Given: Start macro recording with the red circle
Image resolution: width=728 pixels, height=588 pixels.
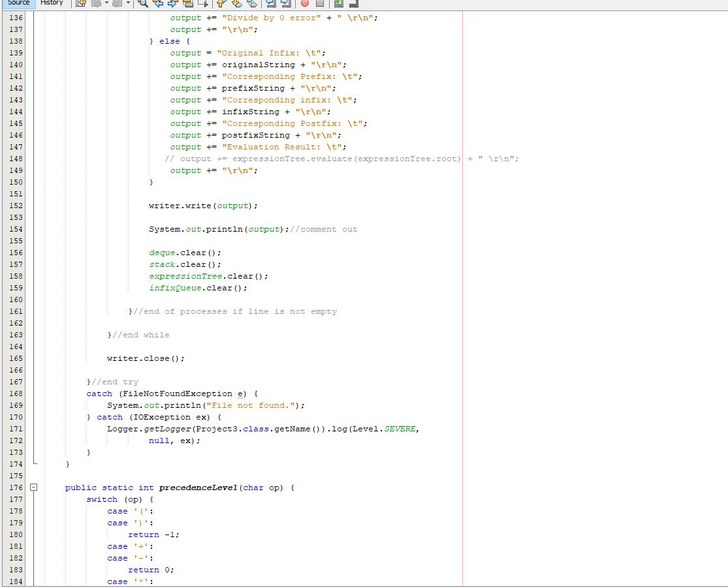Looking at the screenshot, I should [x=305, y=3].
